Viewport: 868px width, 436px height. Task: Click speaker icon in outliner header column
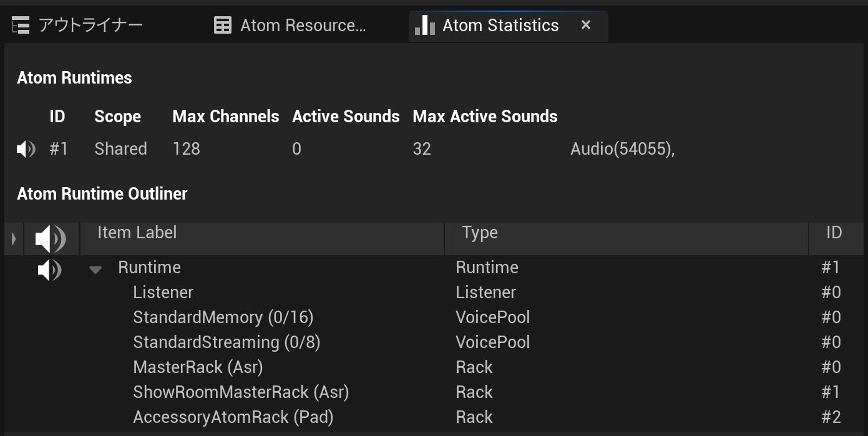pos(50,239)
